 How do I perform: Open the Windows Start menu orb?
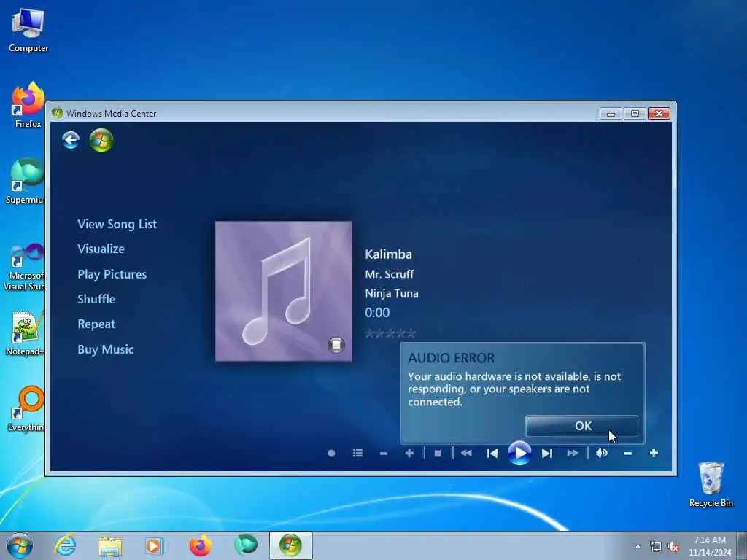pos(20,545)
